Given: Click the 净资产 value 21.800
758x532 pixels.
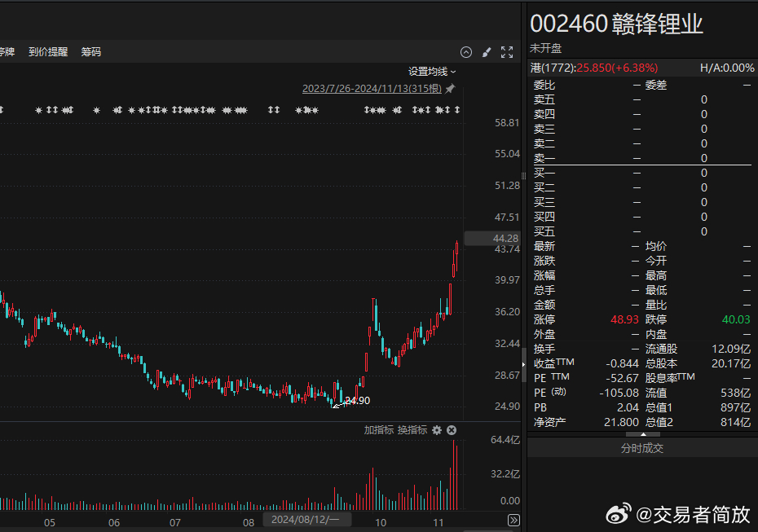Looking at the screenshot, I should (x=621, y=422).
